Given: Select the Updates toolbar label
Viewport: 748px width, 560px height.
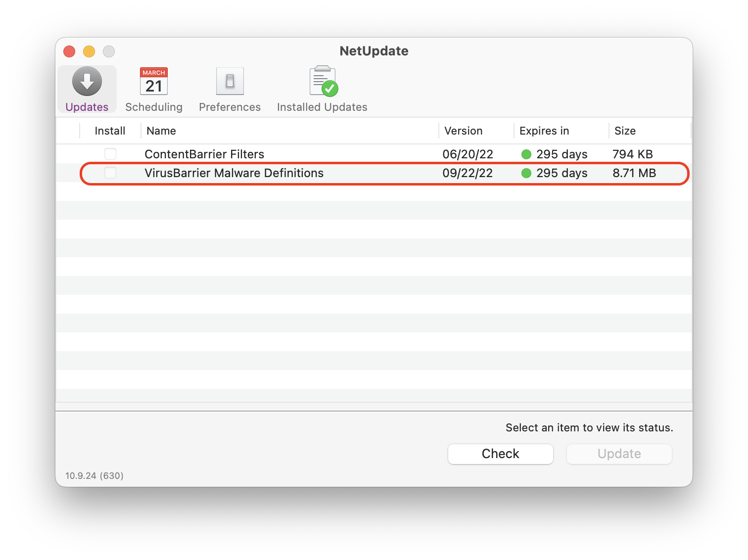Looking at the screenshot, I should click(x=87, y=107).
